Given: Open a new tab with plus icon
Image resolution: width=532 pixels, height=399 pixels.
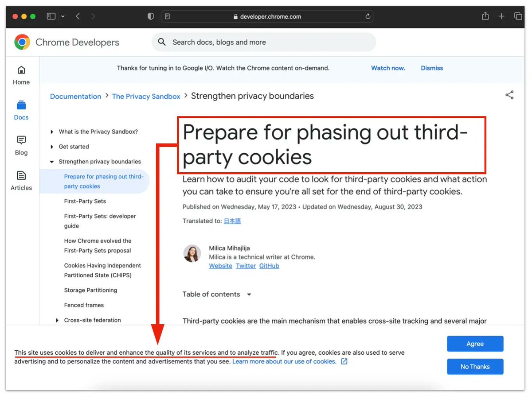Looking at the screenshot, I should 501,16.
